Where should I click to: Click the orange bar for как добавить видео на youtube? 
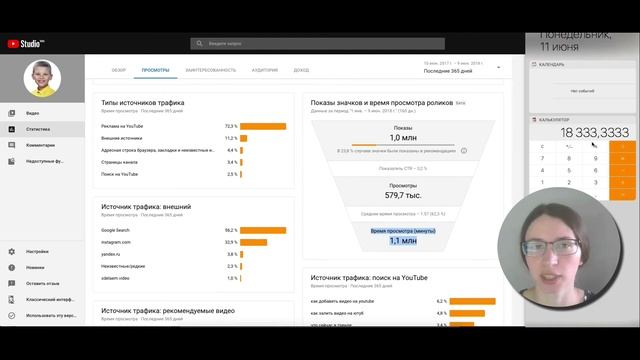(472, 301)
